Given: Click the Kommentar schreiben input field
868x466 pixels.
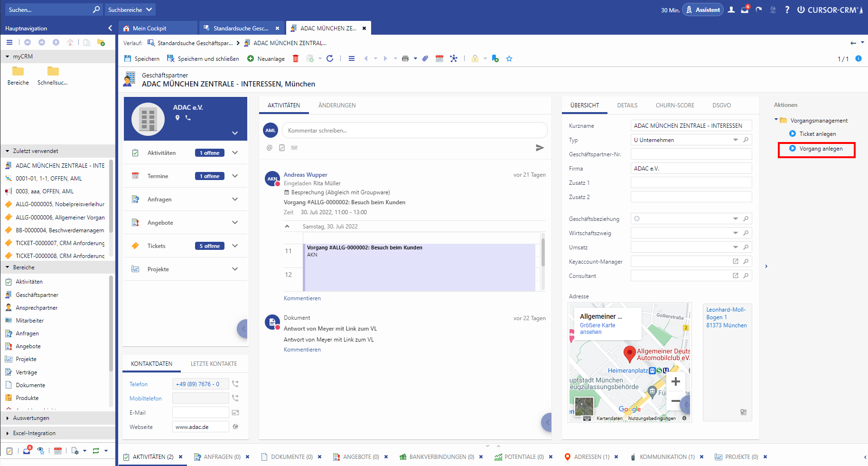Looking at the screenshot, I should (x=414, y=130).
